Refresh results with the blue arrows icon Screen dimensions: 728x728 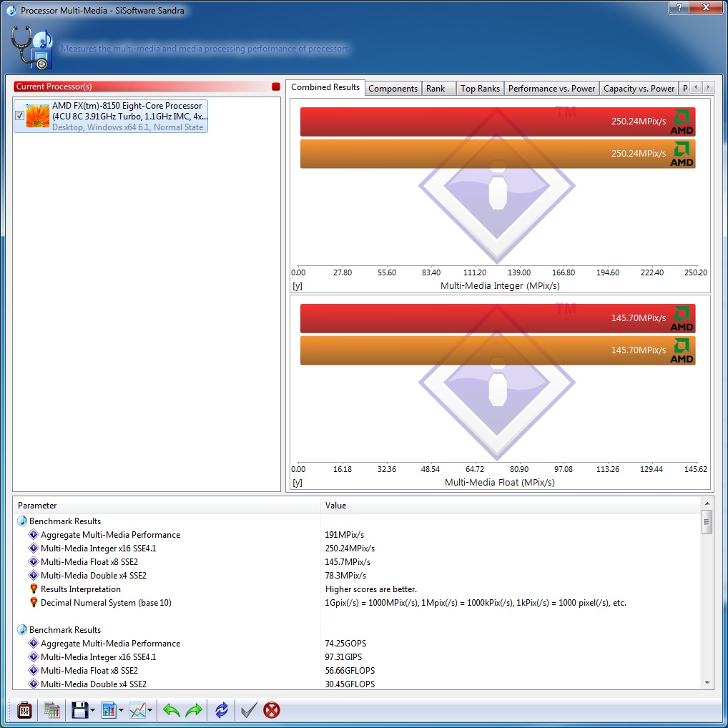[222, 710]
